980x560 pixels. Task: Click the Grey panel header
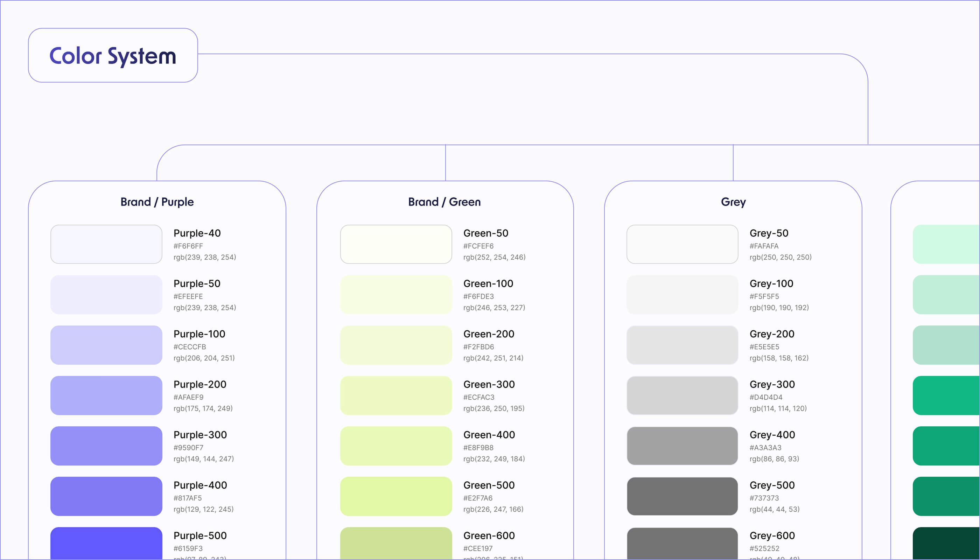(x=733, y=202)
